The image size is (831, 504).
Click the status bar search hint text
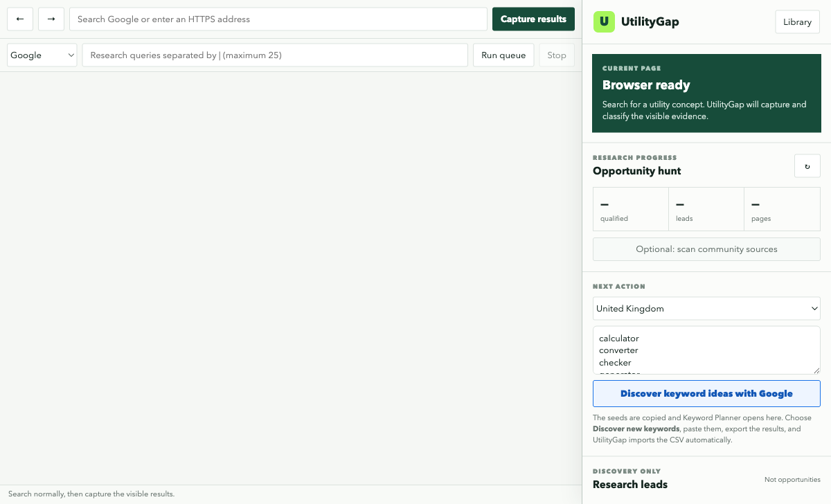[x=91, y=494]
